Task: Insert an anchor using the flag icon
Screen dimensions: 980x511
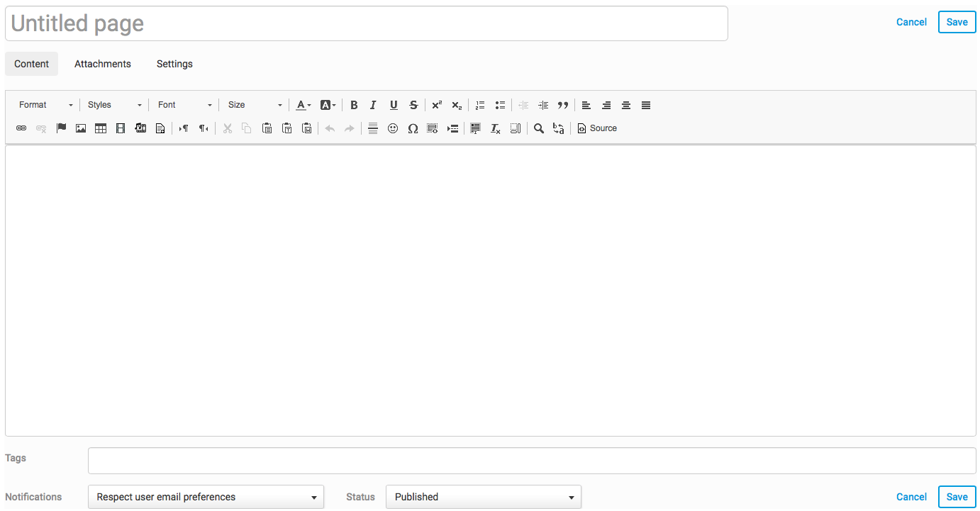Action: [x=61, y=128]
